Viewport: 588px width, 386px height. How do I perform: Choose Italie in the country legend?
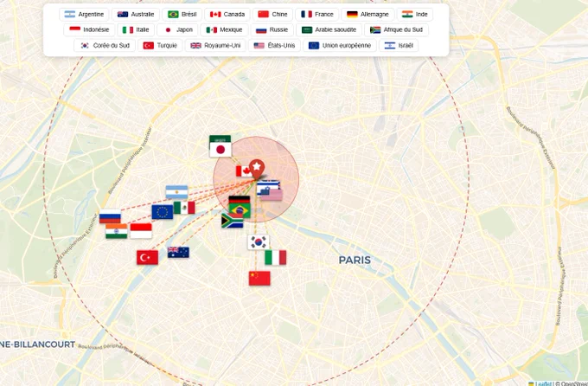click(x=136, y=29)
